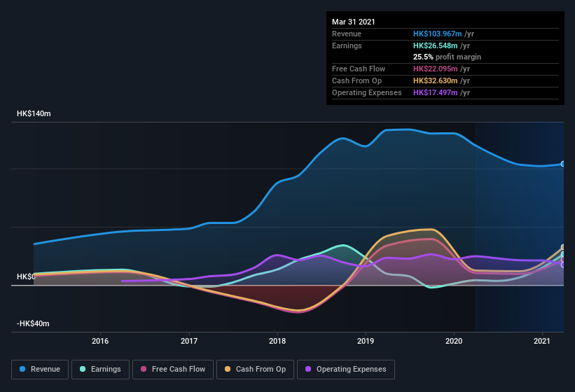Select the 2018 x-axis label

[277, 341]
